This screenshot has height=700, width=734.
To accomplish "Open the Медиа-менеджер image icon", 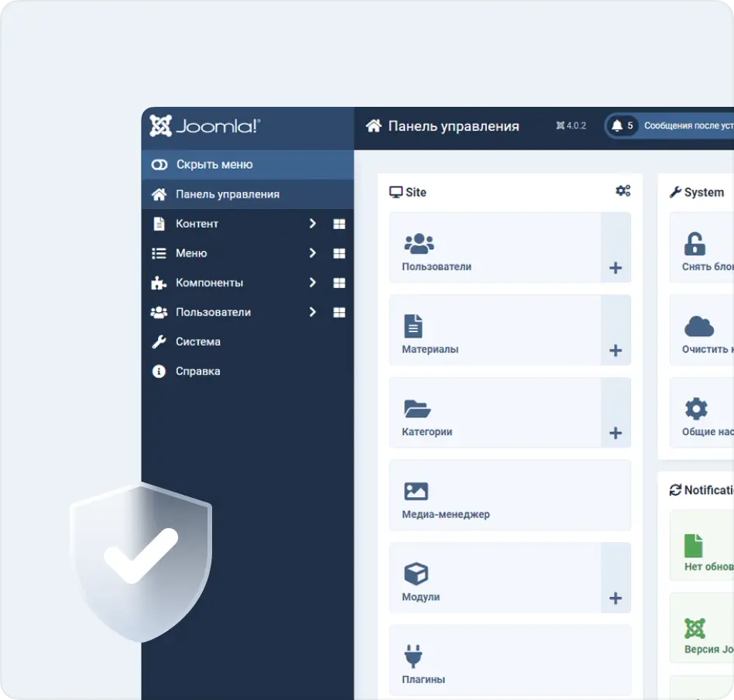I will click(x=416, y=489).
